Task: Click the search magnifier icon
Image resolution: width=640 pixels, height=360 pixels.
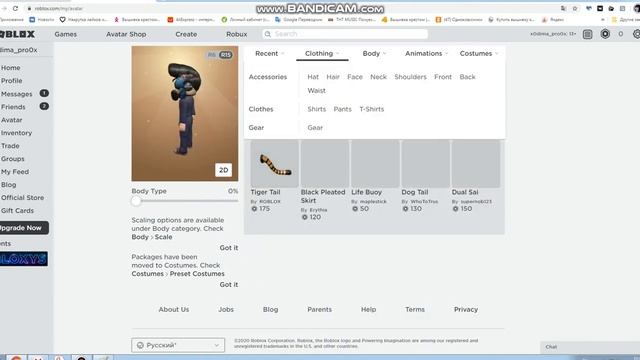Action: pos(268,34)
